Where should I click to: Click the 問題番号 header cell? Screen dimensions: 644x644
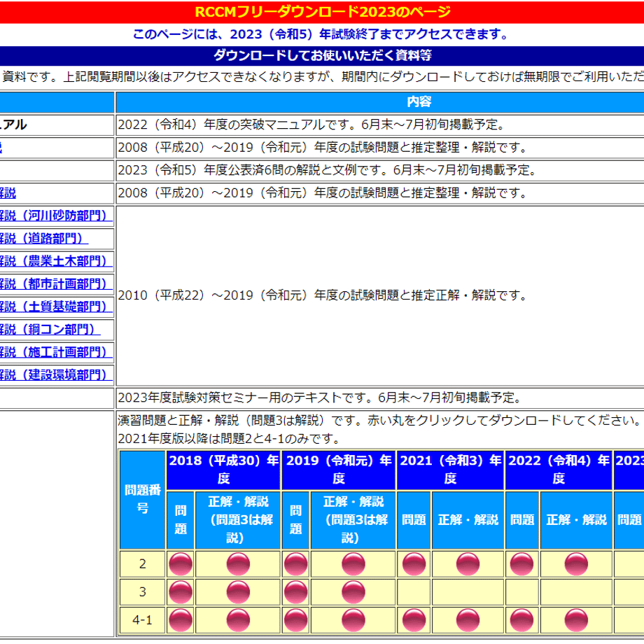143,499
